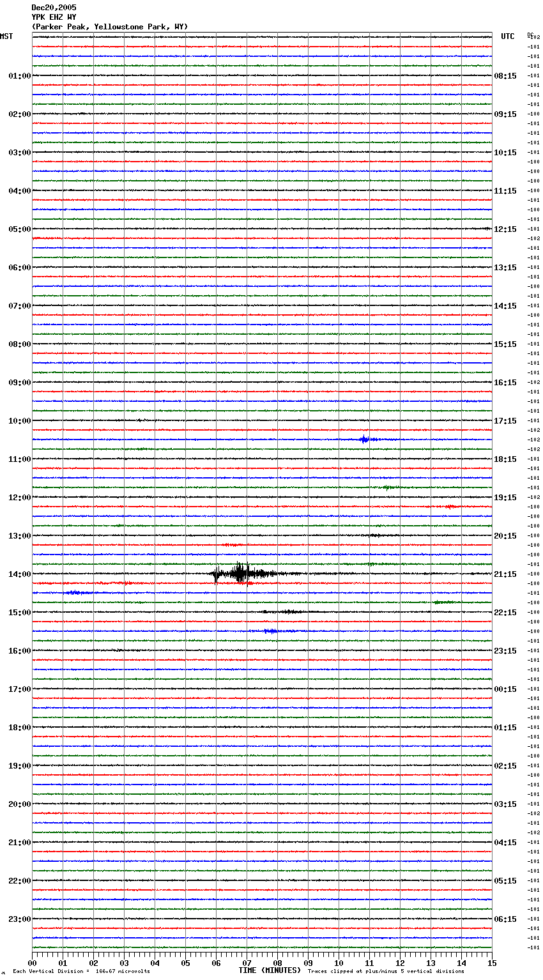
Task: Click the 23:15 UTC time label
Action: 505,651
